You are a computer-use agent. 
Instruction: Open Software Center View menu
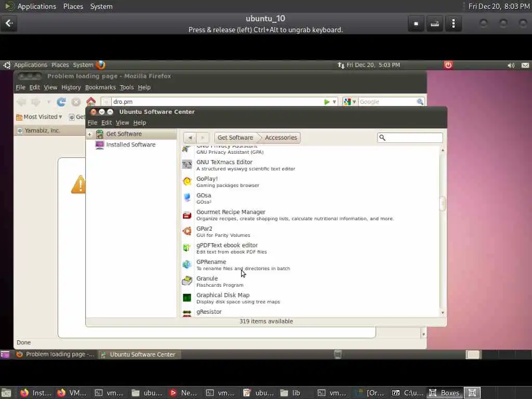123,123
